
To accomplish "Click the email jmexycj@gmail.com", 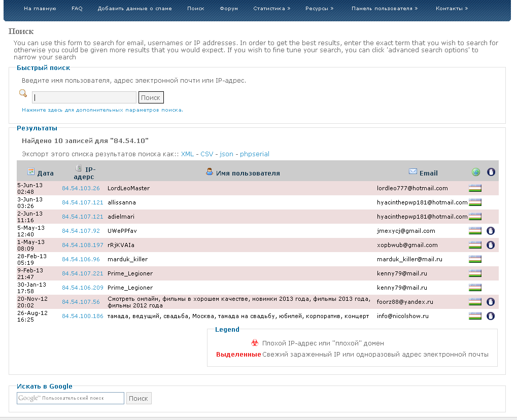I will [406, 231].
